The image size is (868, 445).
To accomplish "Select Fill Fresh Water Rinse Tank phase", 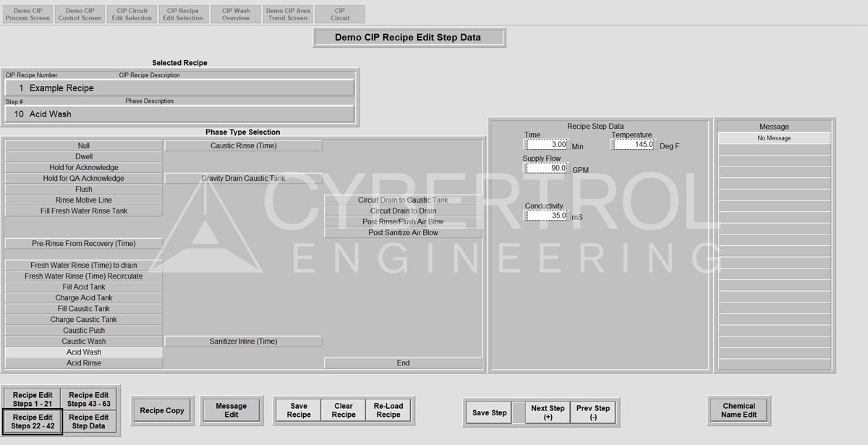I will (83, 210).
